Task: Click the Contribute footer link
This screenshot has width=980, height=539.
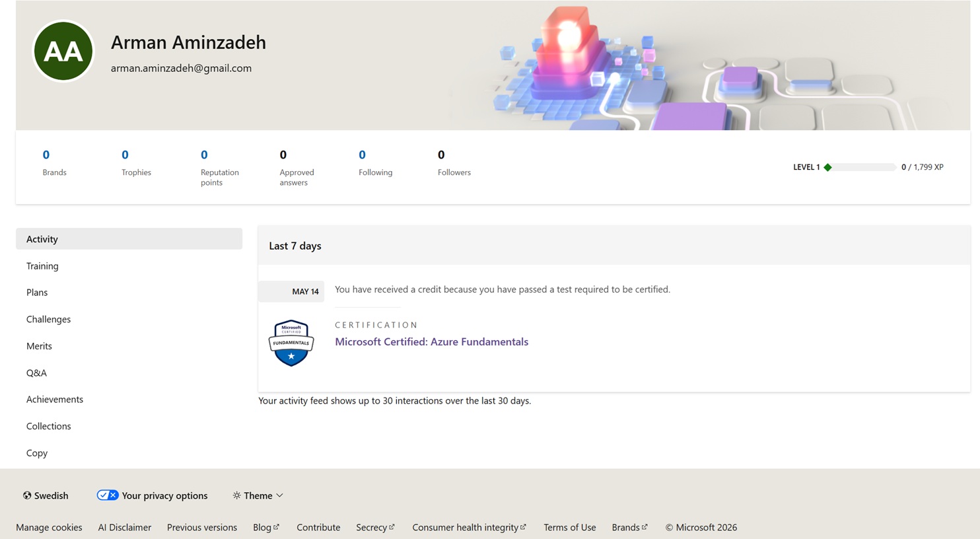Action: click(318, 527)
